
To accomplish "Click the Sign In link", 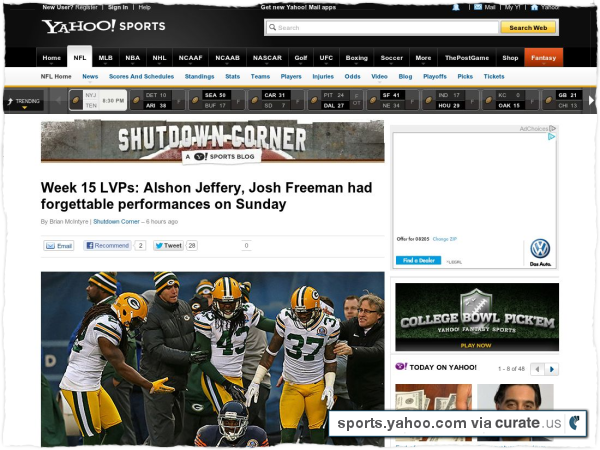I will click(x=118, y=7).
